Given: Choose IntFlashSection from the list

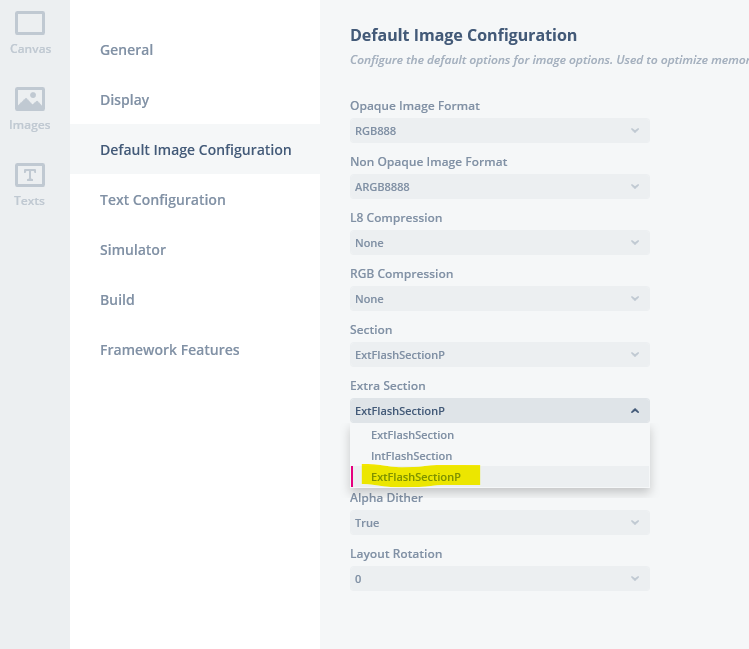Looking at the screenshot, I should click(411, 456).
